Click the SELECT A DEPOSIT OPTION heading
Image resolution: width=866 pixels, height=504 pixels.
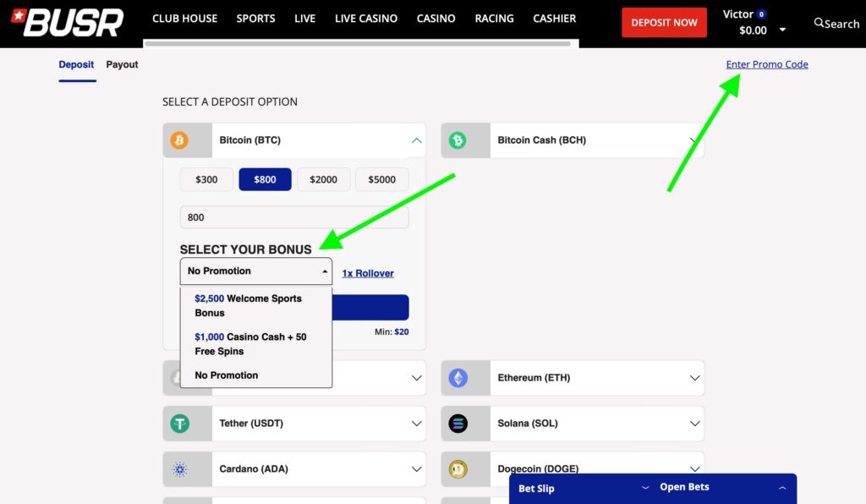(x=230, y=102)
